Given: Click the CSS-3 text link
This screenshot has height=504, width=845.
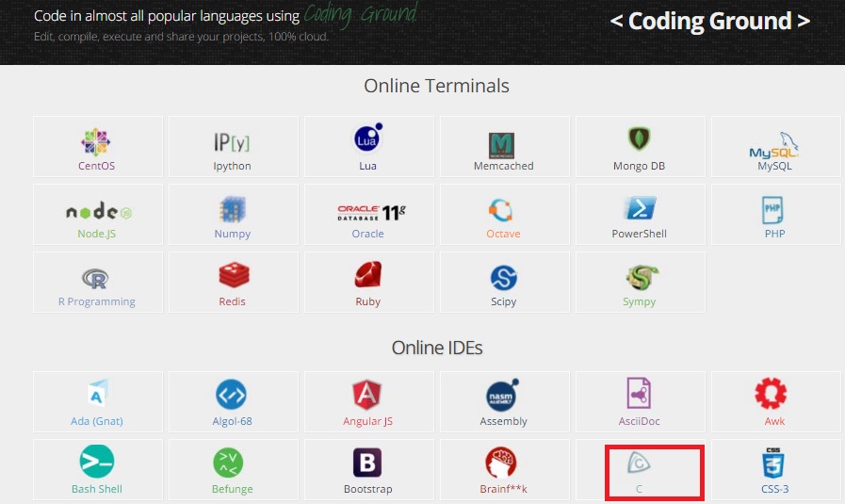Looking at the screenshot, I should 774,490.
